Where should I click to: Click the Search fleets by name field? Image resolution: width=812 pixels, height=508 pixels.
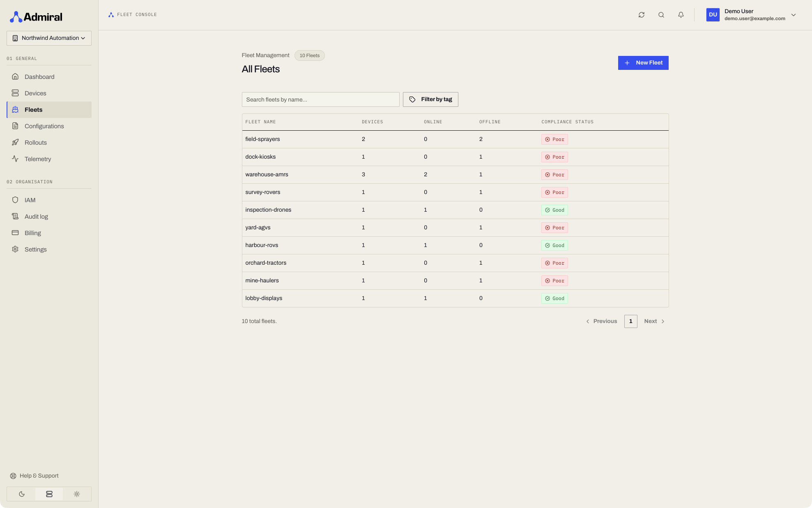(320, 99)
